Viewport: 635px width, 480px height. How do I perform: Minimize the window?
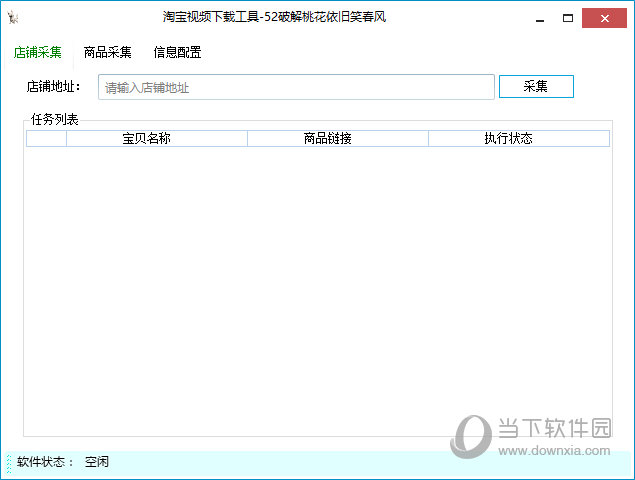coord(540,18)
